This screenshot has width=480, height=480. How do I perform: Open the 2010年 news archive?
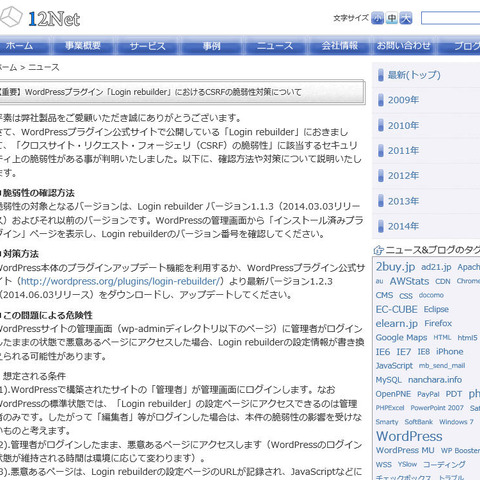[403, 126]
